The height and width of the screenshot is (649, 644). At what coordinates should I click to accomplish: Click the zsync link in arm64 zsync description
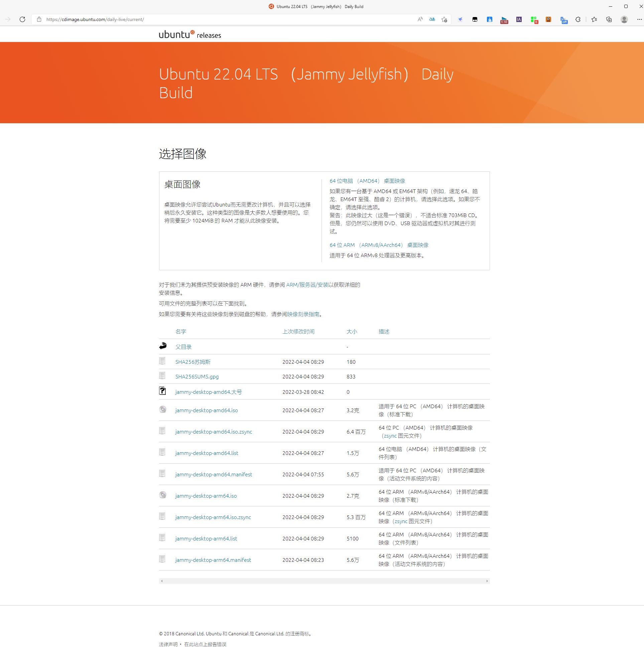[401, 521]
